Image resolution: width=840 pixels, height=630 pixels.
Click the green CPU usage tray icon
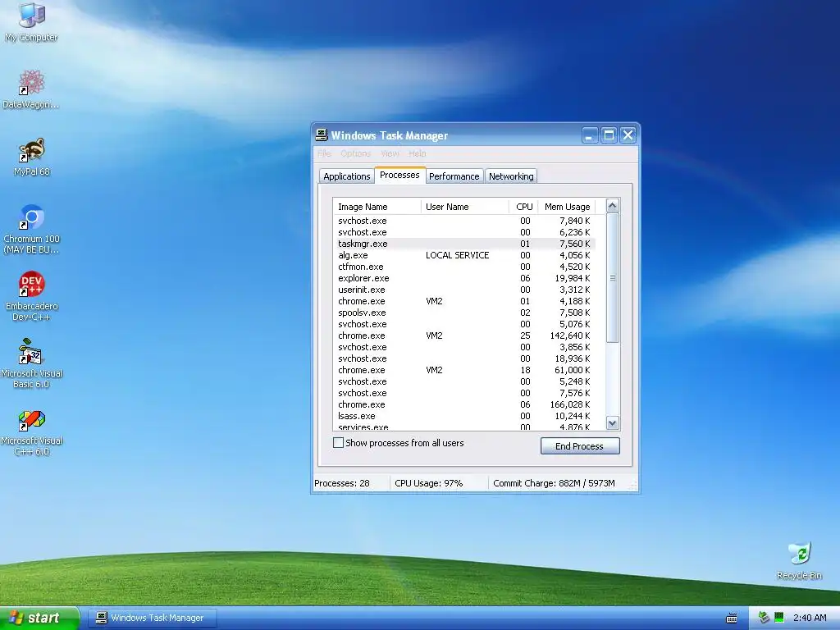pyautogui.click(x=779, y=618)
